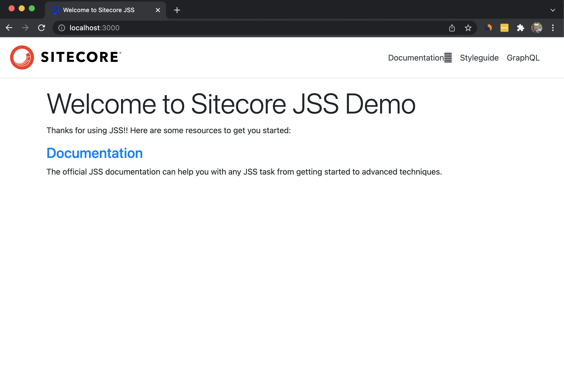Select the Welcome to Sitecore JSS tab
Viewport: 564px width, 392px height.
click(x=105, y=10)
